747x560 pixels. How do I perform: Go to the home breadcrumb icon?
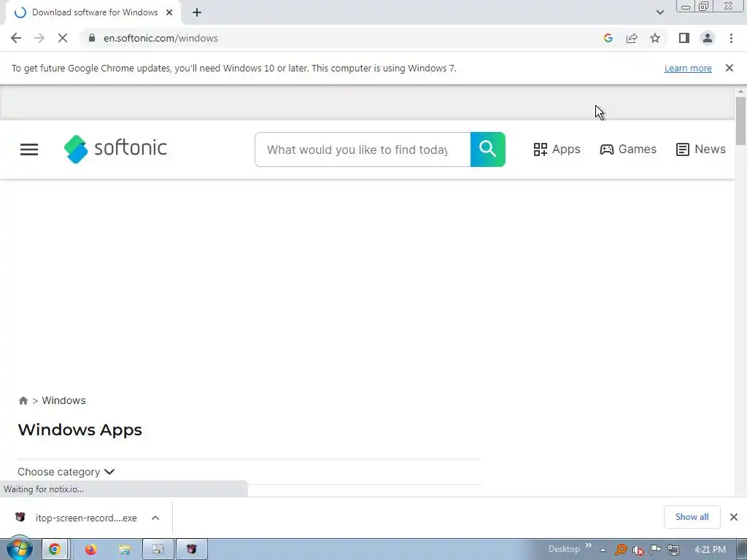point(23,400)
